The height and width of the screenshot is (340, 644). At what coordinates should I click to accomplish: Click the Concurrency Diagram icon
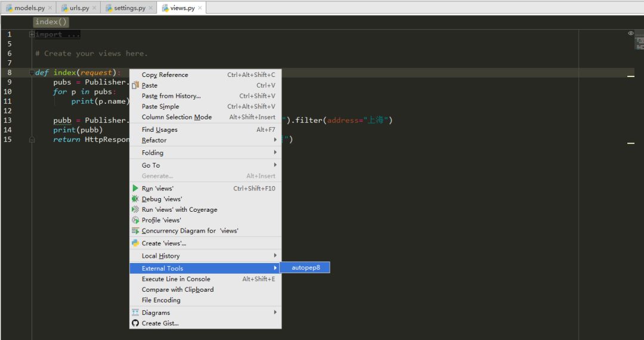[x=135, y=231]
